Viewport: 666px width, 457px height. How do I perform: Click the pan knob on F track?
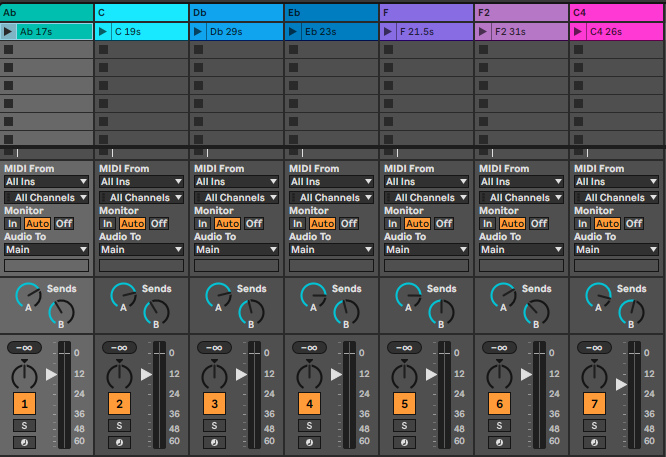pyautogui.click(x=404, y=375)
